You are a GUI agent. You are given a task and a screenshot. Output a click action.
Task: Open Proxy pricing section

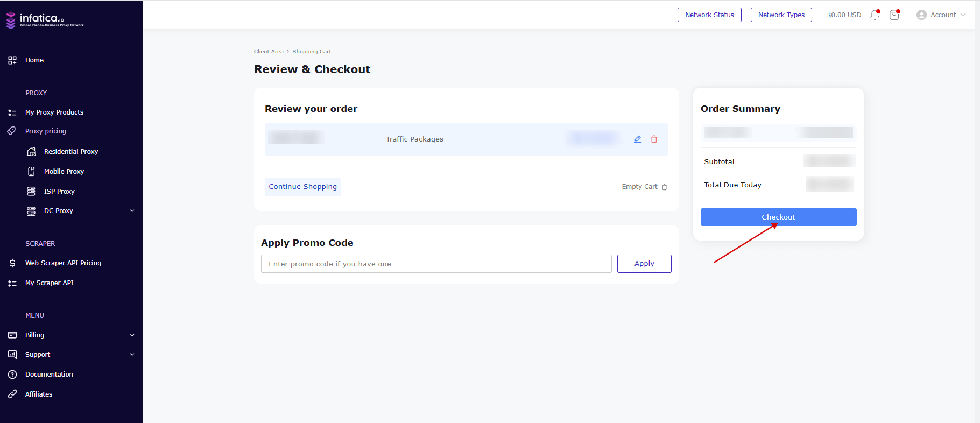pos(46,131)
